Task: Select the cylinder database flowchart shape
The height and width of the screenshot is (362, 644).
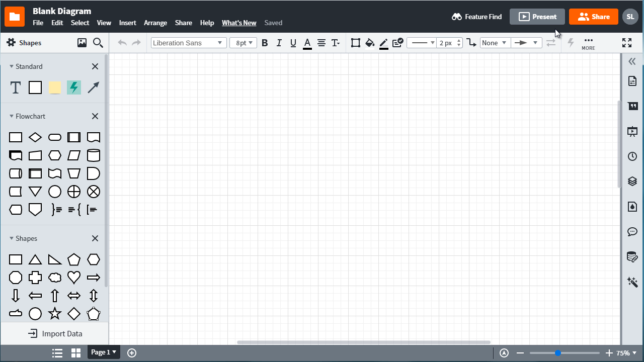Action: [x=94, y=155]
